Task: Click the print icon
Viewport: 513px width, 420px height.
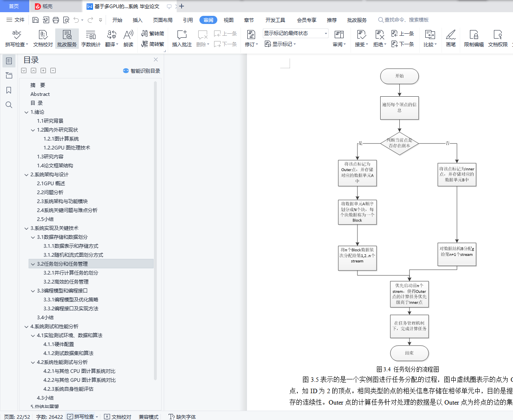Action: pos(56,20)
